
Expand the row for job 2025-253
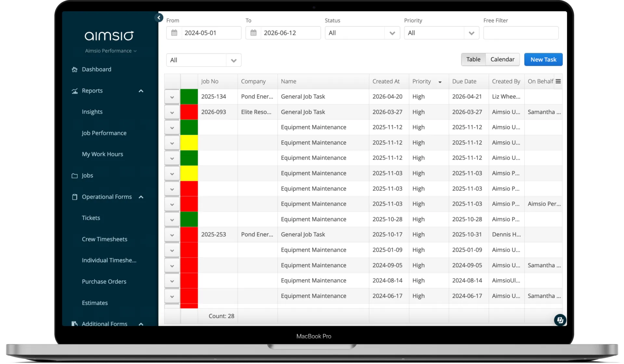pyautogui.click(x=172, y=235)
